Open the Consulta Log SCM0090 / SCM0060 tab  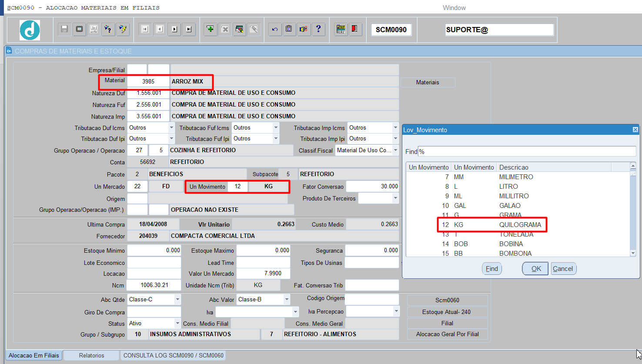173,355
